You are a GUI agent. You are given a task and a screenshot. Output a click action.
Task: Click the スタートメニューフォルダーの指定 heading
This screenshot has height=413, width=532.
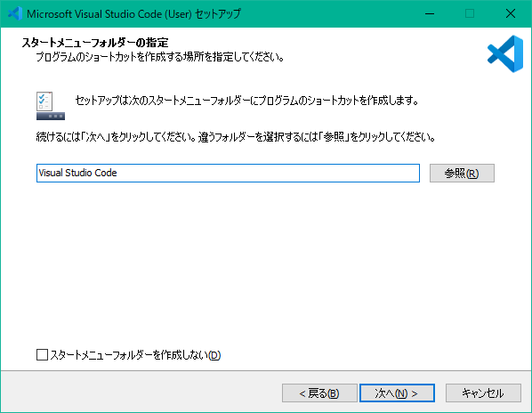[x=95, y=43]
